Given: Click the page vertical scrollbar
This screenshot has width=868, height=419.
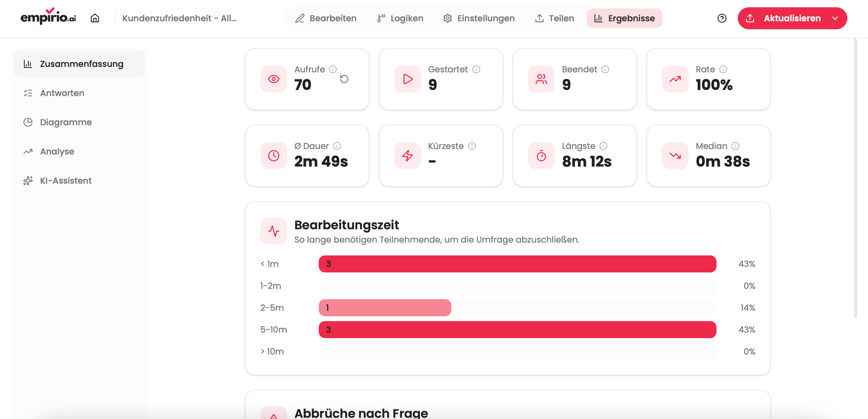Looking at the screenshot, I should point(855,178).
